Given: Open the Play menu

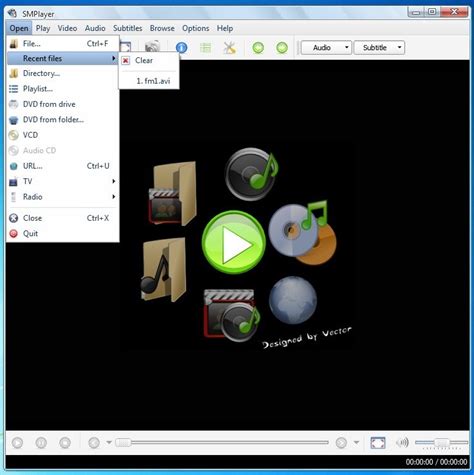Looking at the screenshot, I should (43, 28).
